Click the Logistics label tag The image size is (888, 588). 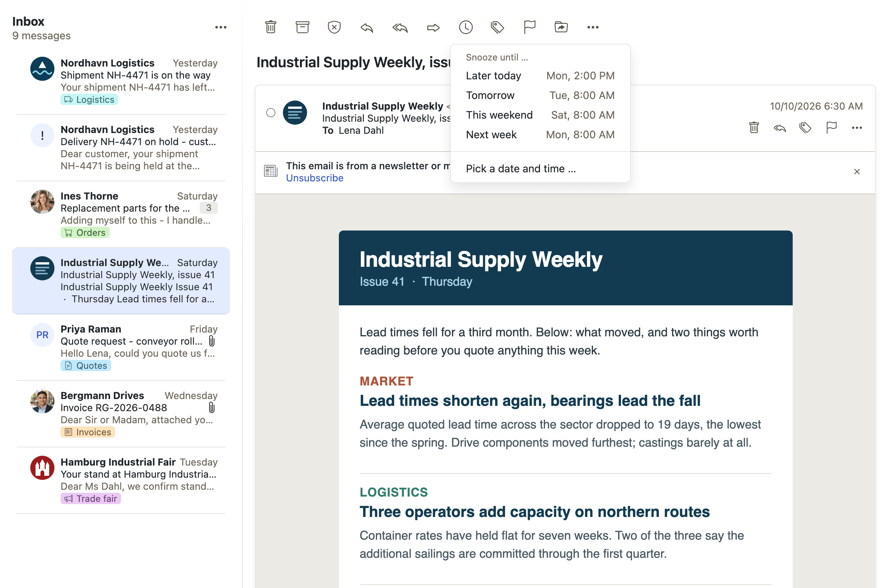point(89,99)
